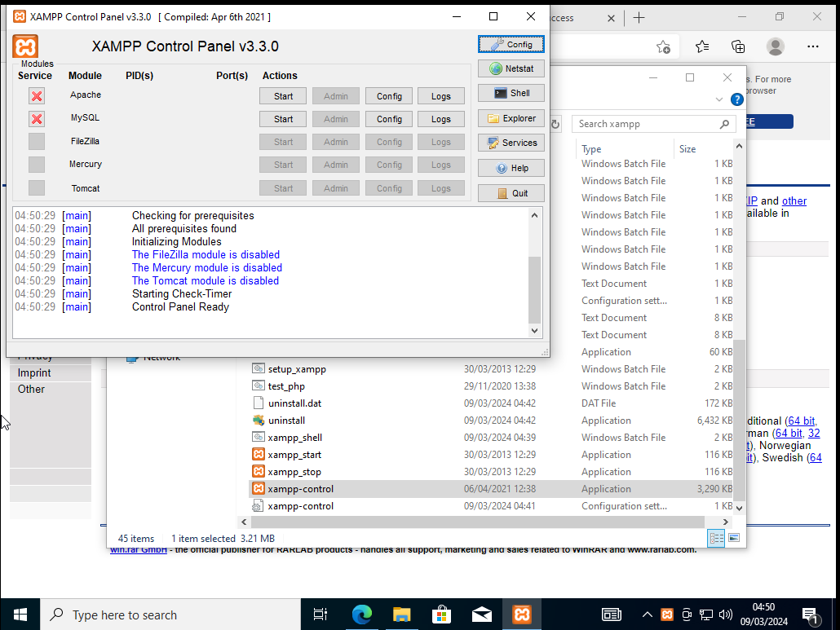Start the Apache module
The width and height of the screenshot is (840, 630).
(x=283, y=96)
